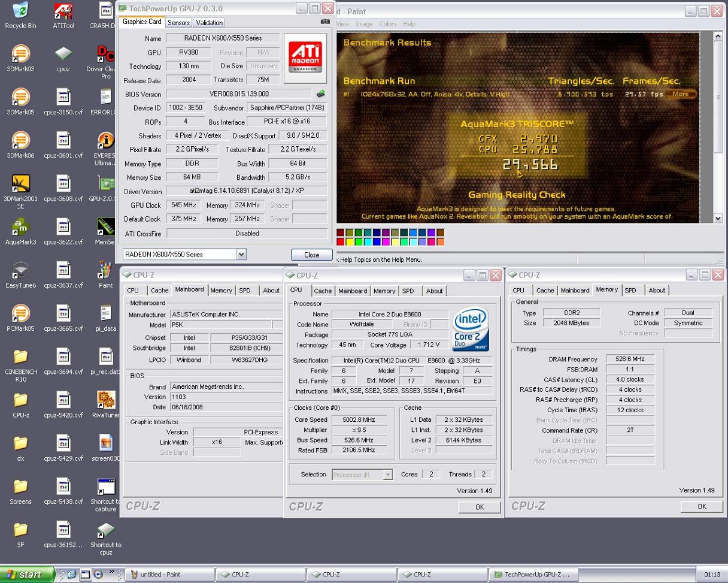Open the SF desktop folder

pos(20,534)
